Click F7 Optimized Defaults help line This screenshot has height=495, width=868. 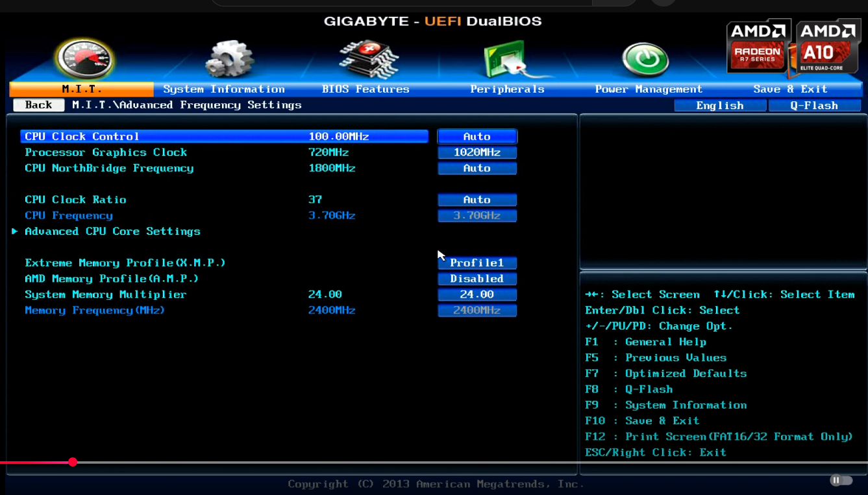[666, 374]
